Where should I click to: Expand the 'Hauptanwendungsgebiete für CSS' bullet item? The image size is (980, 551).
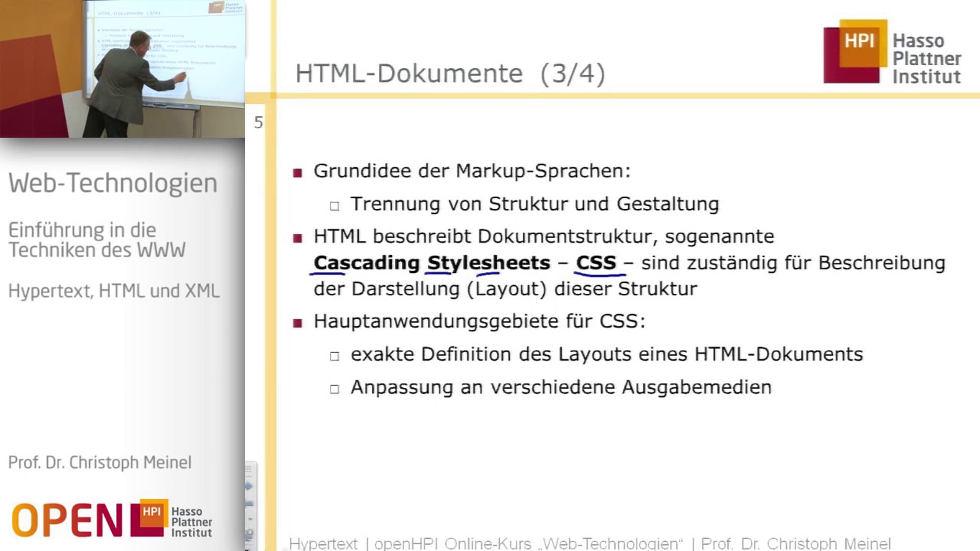(299, 322)
